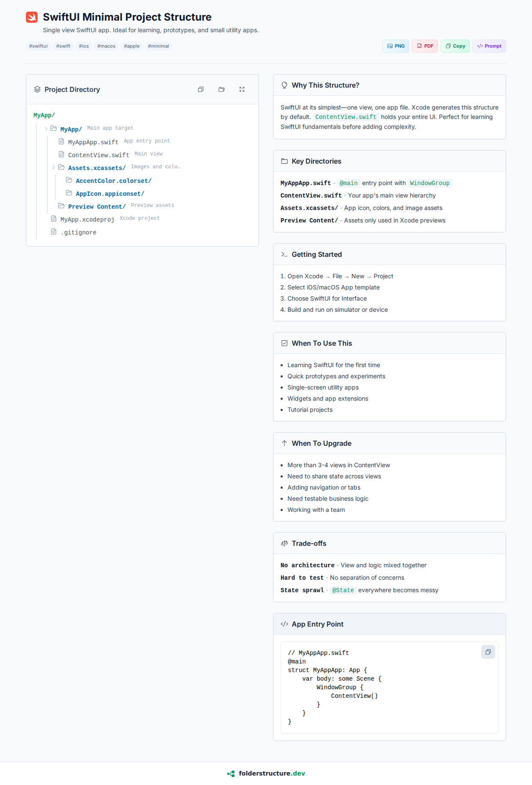
Task: Click the folder icon in Project Directory header
Action: (221, 89)
